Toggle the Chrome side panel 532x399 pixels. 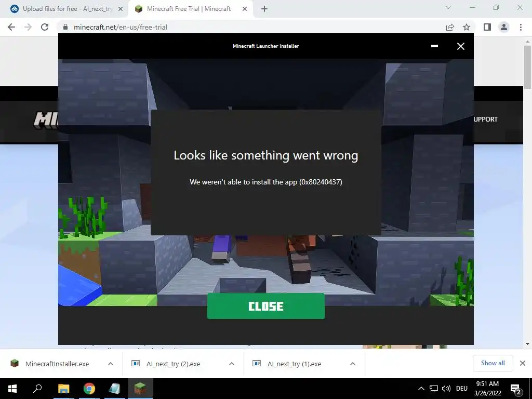tap(487, 27)
